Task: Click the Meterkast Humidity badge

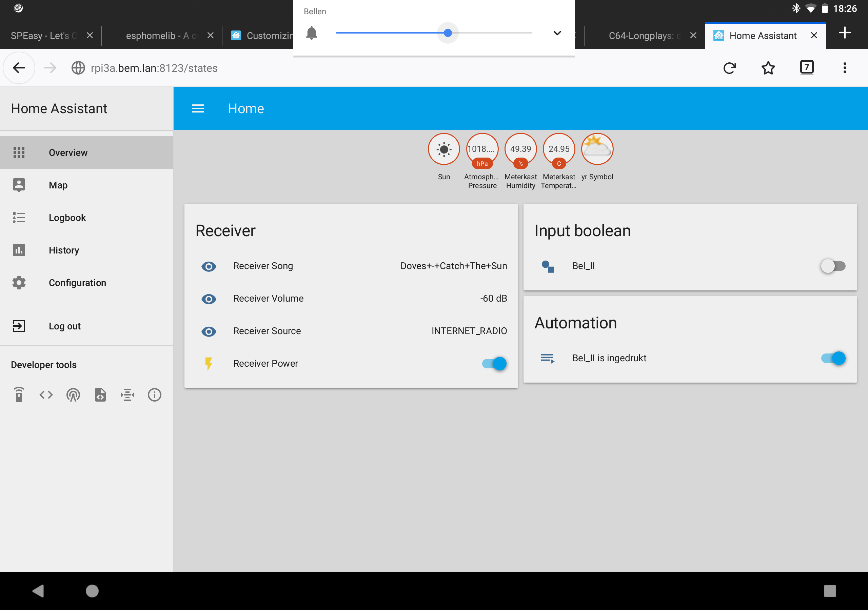Action: click(x=520, y=149)
